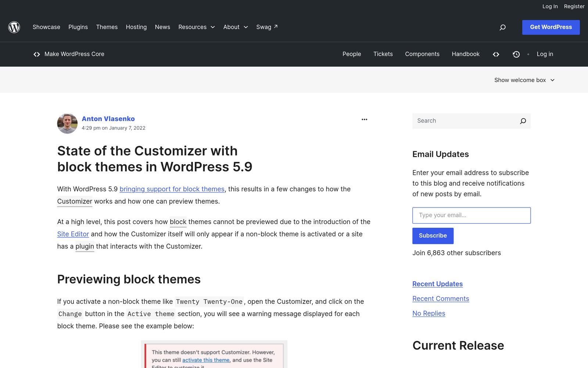Click the sidebar search magnifier button
The height and width of the screenshot is (368, 588).
523,121
